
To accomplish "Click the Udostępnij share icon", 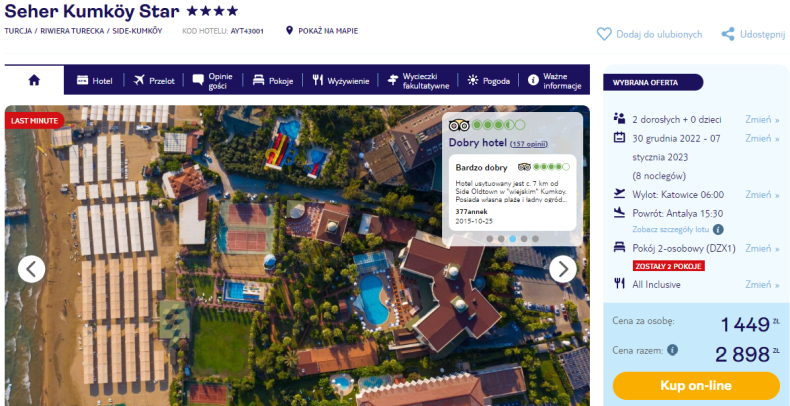I will coord(728,34).
